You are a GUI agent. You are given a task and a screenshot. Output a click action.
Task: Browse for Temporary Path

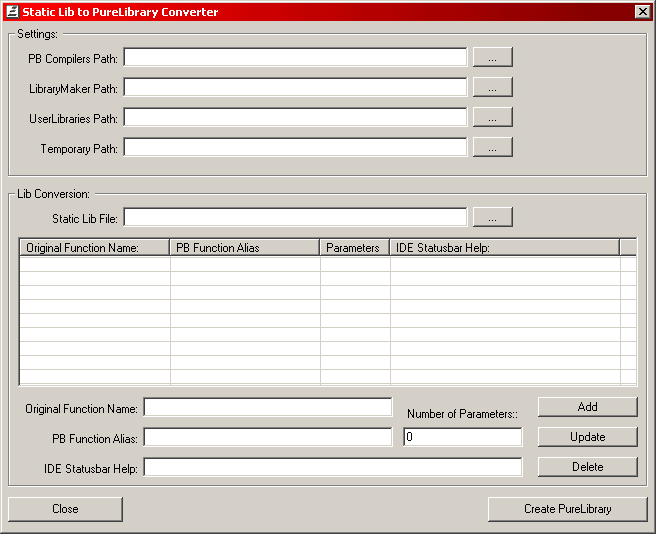pyautogui.click(x=492, y=147)
